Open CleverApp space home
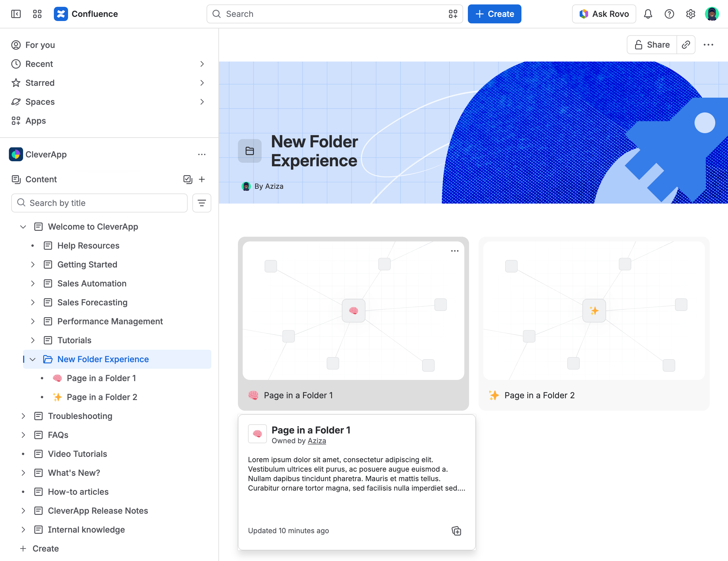The height and width of the screenshot is (561, 728). tap(46, 154)
